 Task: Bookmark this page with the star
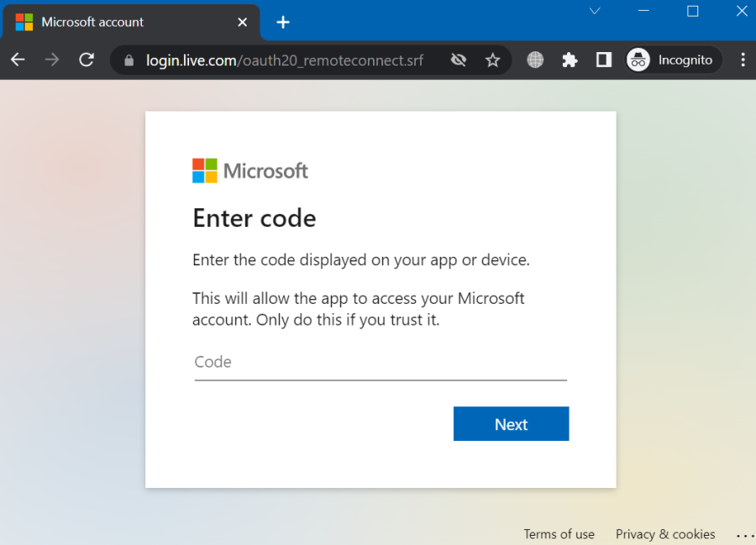[493, 60]
